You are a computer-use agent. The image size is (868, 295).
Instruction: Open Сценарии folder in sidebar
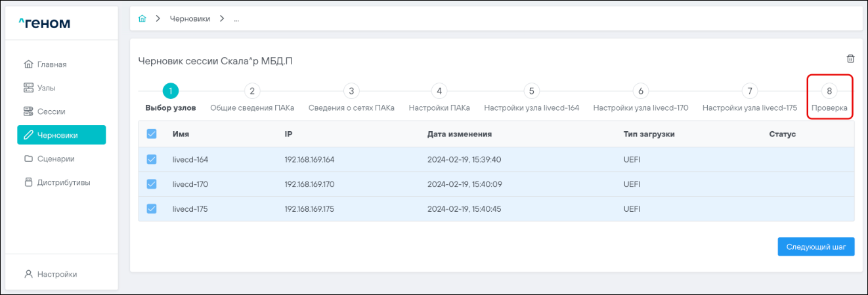click(55, 159)
